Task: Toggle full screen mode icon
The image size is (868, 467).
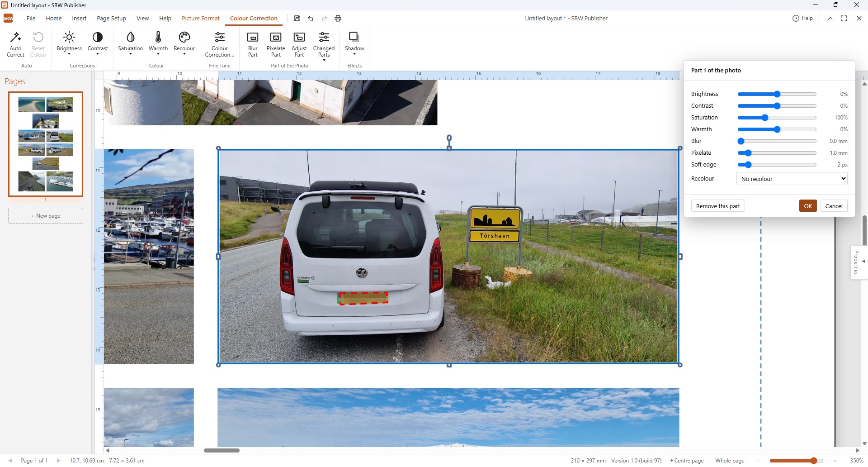Action: click(844, 19)
